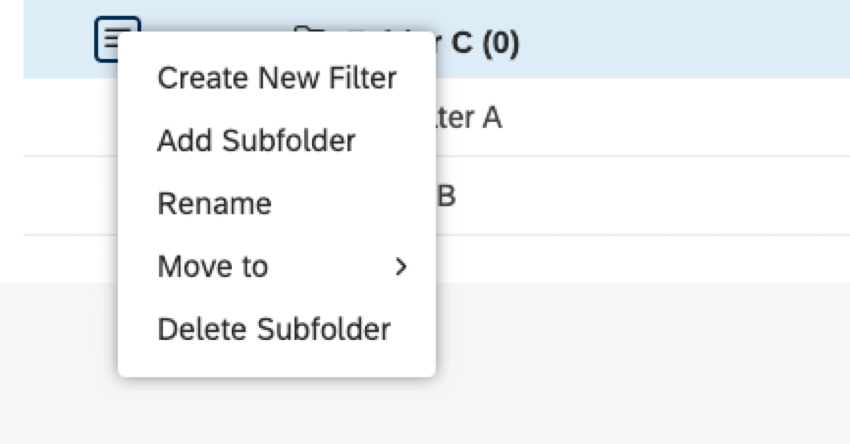Choose Create New Filter from the menu
850x444 pixels.
[x=277, y=78]
